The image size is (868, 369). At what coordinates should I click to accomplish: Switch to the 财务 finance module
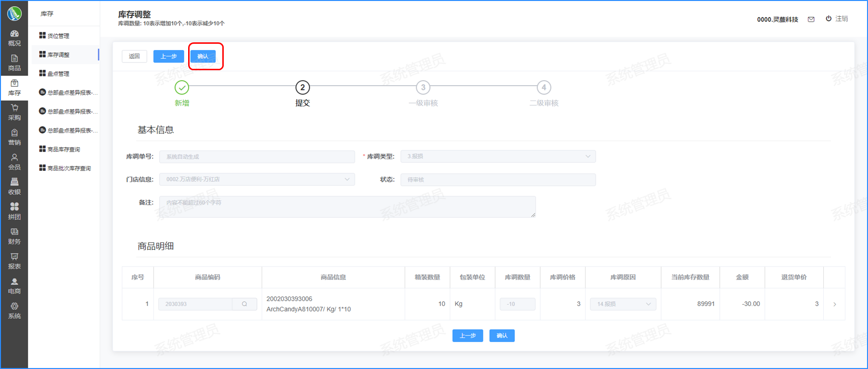pos(14,236)
